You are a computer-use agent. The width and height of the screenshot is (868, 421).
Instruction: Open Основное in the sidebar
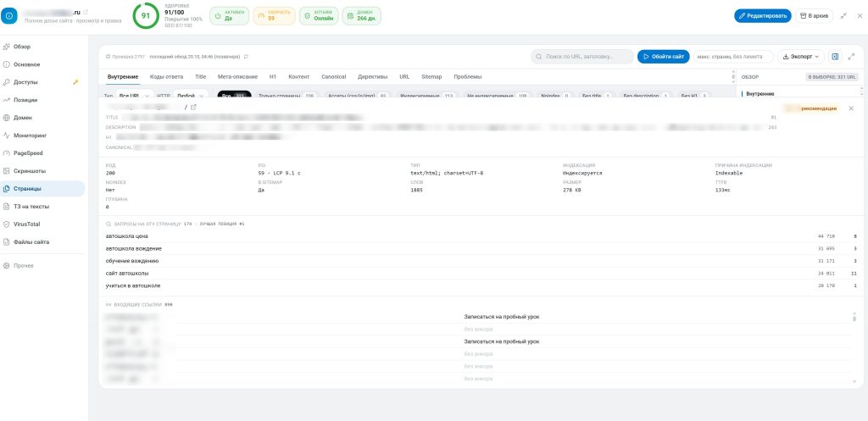42,64
